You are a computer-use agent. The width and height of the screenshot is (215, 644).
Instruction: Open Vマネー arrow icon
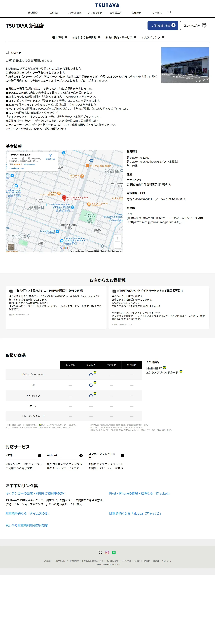(40, 456)
